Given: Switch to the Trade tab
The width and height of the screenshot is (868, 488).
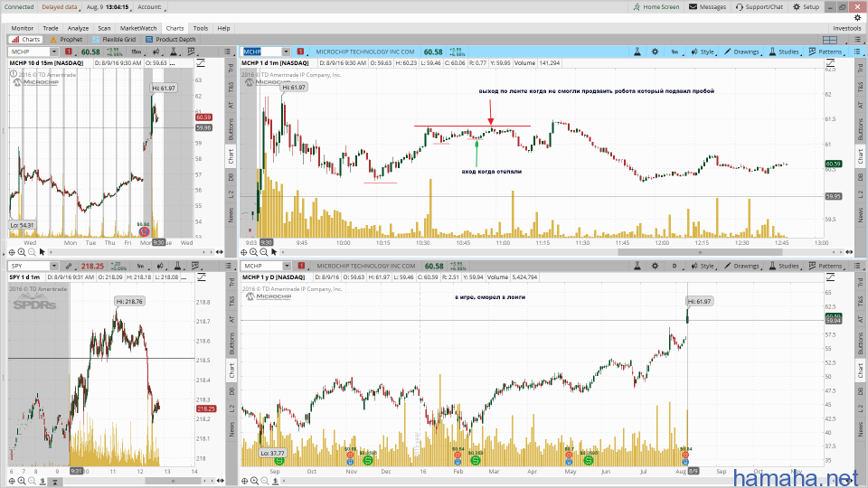Looking at the screenshot, I should pyautogui.click(x=51, y=28).
